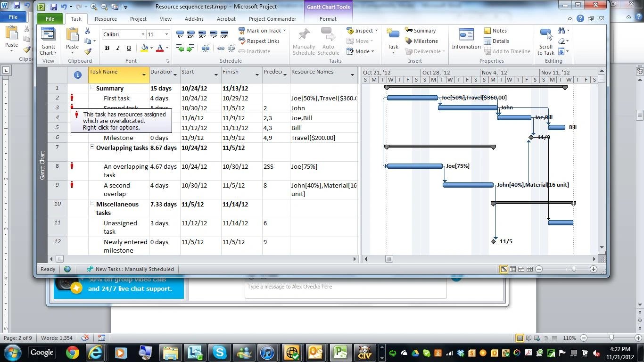
Task: Click the Indent Task green arrow
Action: pos(190,48)
